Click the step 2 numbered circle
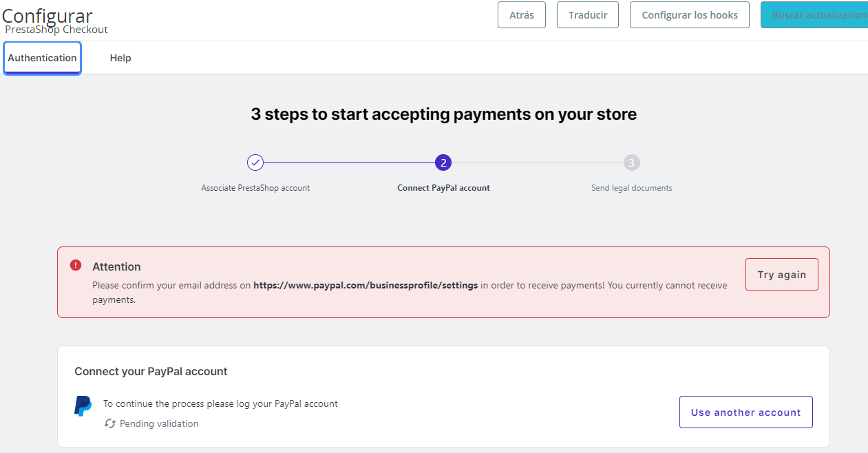The height and width of the screenshot is (453, 868). [x=443, y=162]
